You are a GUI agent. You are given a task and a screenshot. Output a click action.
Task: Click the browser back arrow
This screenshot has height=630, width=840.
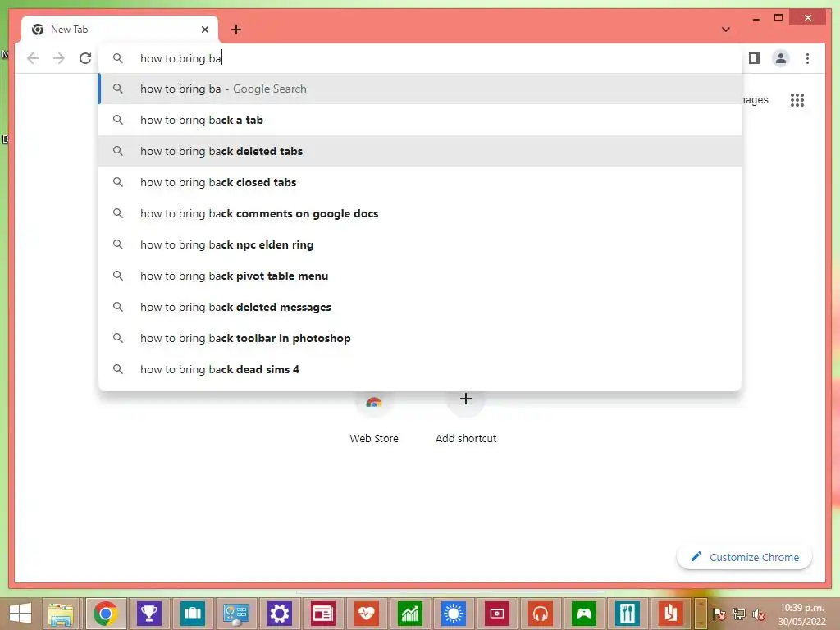pos(33,58)
